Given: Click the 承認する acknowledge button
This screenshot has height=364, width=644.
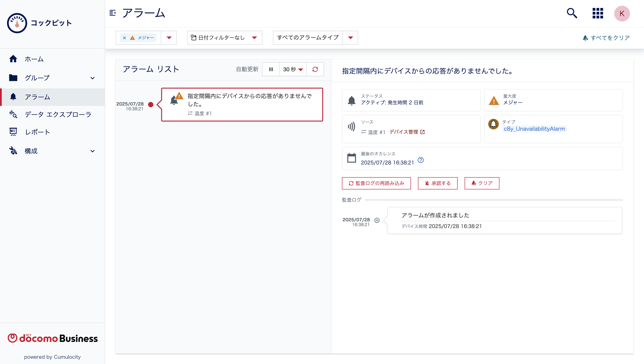Looking at the screenshot, I should [x=437, y=183].
